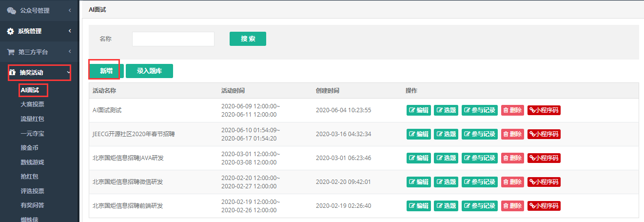Click 选题 for 北京国炬信息招聘微信研发
This screenshot has width=644, height=222.
[446, 182]
